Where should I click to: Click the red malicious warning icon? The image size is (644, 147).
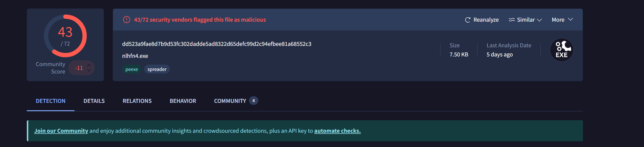coord(126,20)
